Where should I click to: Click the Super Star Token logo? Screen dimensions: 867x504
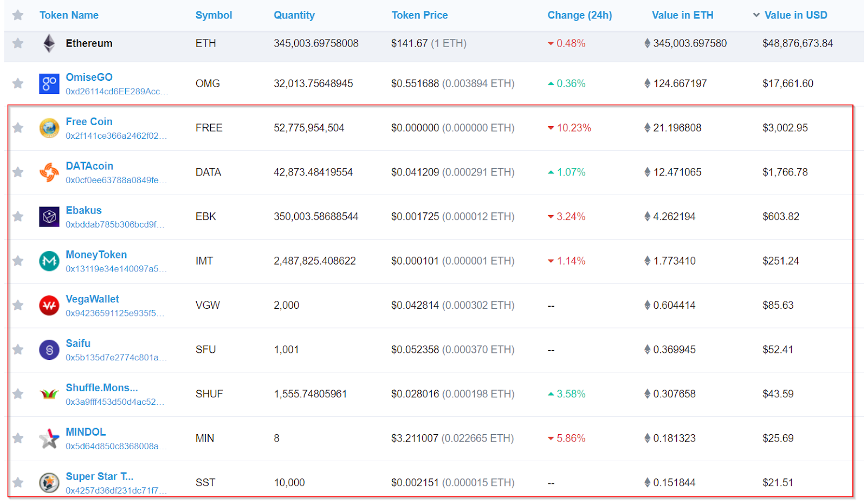[49, 483]
